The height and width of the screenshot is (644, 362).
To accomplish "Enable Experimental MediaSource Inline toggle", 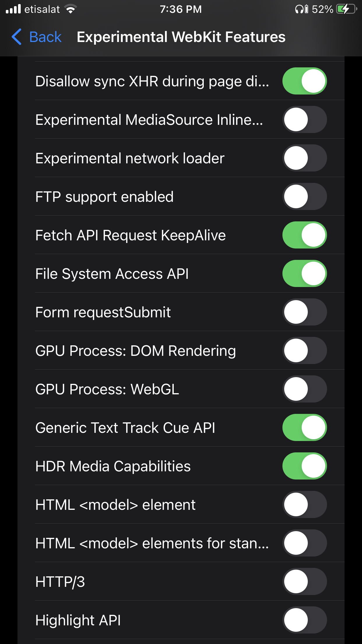I will click(304, 120).
